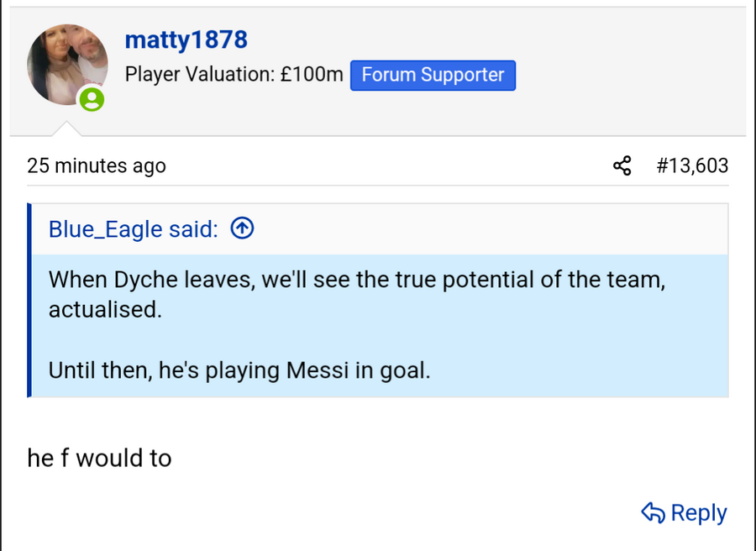Click the word 'actualised.' in the quote
Viewport: 756px width, 551px height.
tap(105, 309)
